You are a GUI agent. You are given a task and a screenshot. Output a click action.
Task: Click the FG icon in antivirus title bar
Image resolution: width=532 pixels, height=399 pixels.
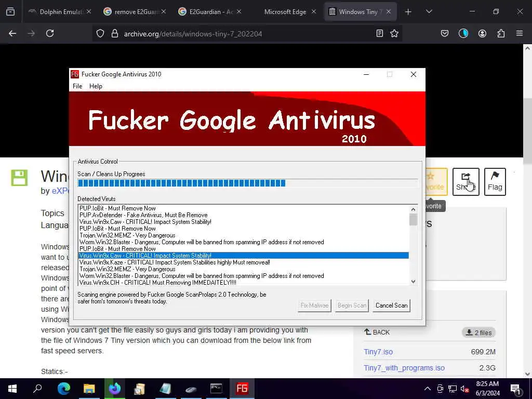75,74
